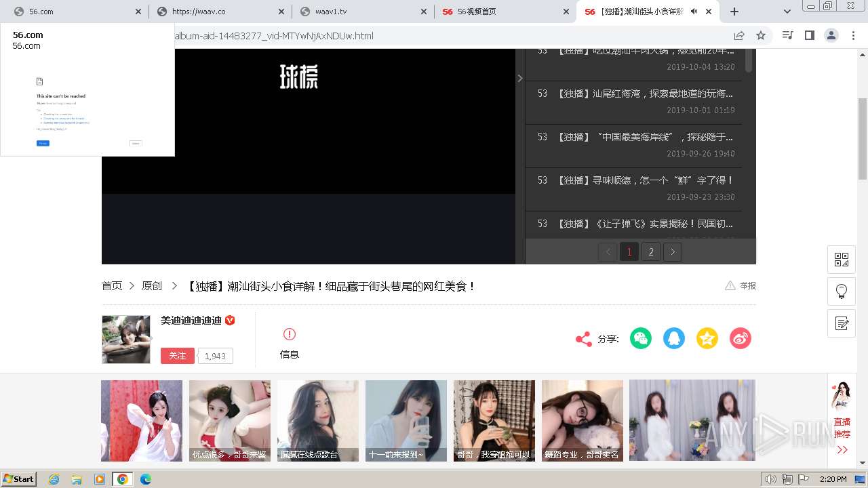Open a new browser tab

[x=734, y=12]
